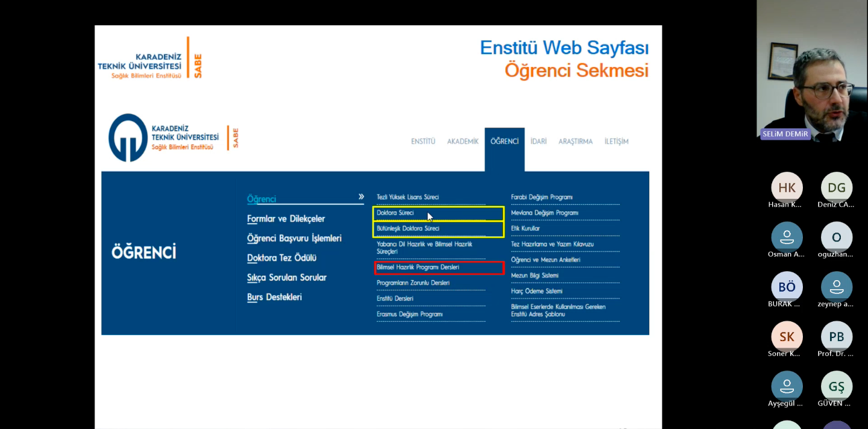This screenshot has height=429, width=868.
Task: Click the 'Ayşegül ...' participant name
Action: click(785, 404)
